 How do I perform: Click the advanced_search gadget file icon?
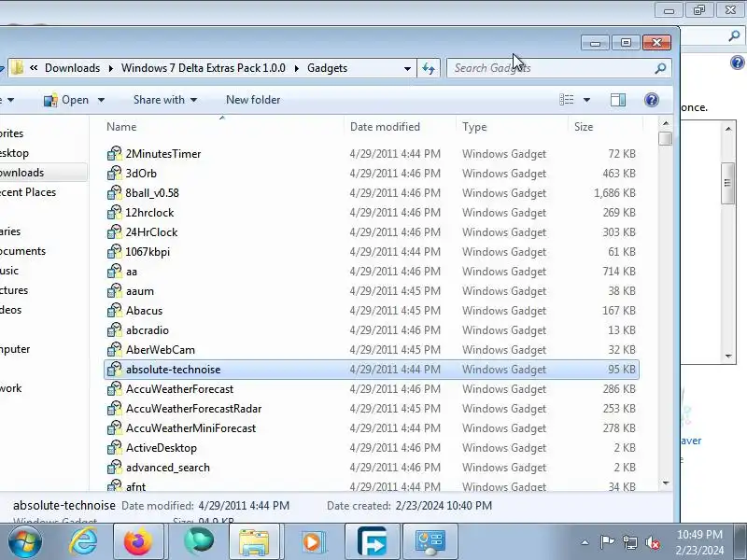(114, 468)
